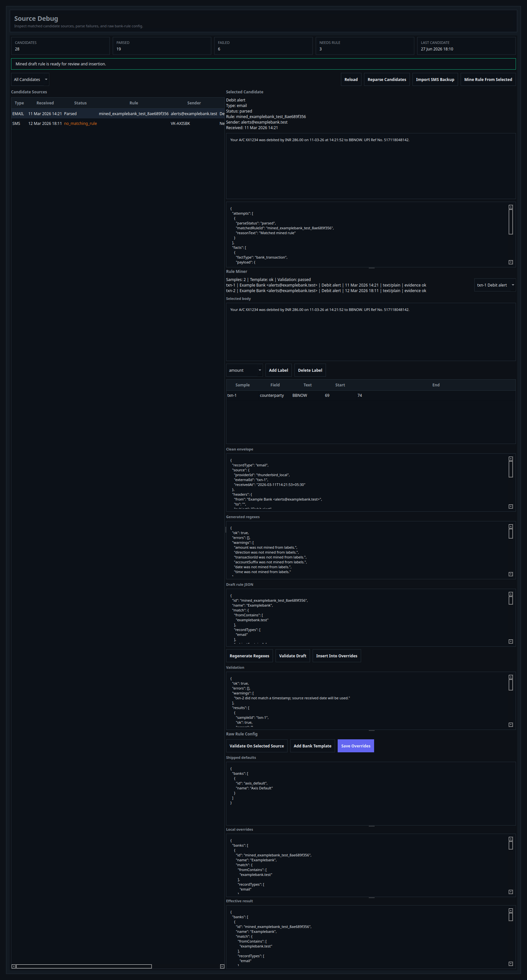Click the scroll-up arrow in the Effective result box
527x980 pixels.
(511, 911)
